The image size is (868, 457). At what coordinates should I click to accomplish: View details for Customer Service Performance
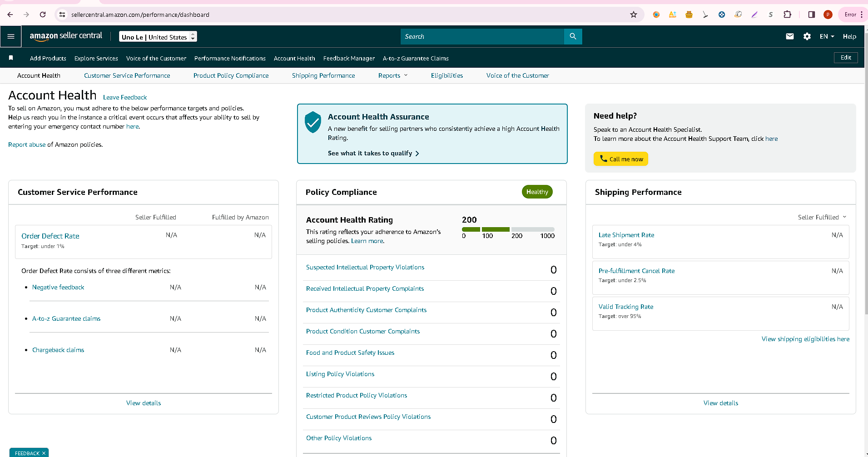pyautogui.click(x=144, y=403)
